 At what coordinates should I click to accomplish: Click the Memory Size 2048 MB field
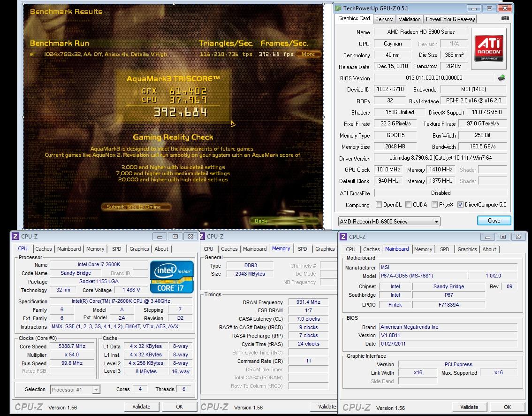click(395, 146)
